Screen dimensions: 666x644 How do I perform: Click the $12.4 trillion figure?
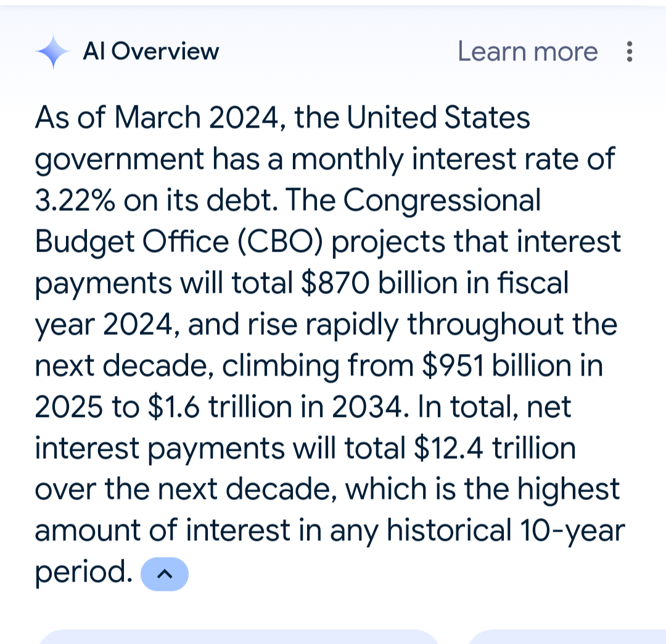pos(495,448)
